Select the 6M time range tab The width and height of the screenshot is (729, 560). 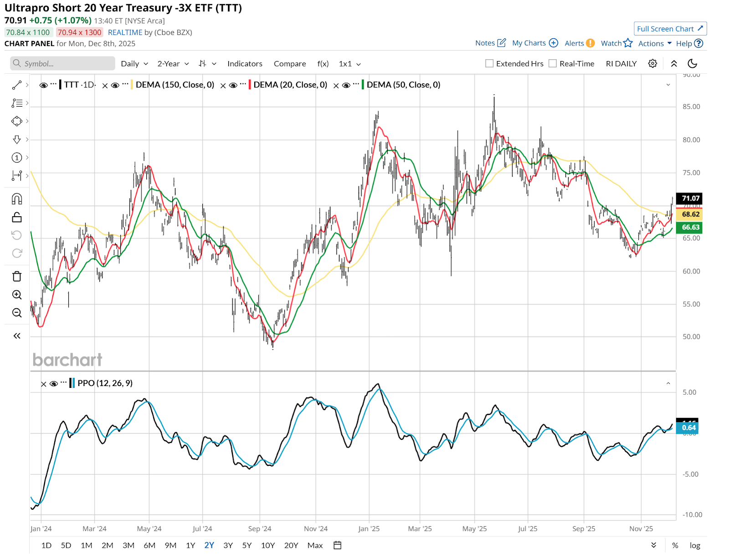149,545
